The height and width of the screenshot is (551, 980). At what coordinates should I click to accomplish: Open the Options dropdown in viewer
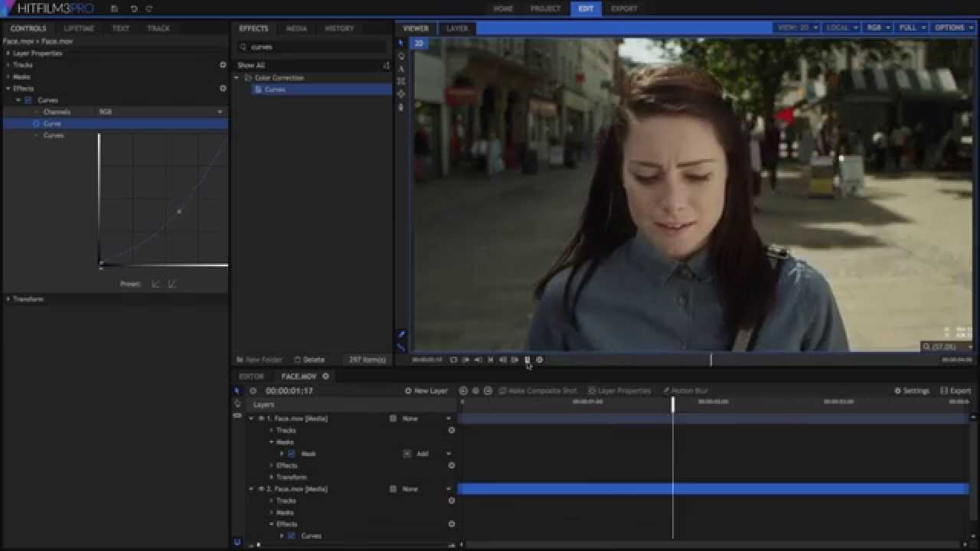(x=953, y=28)
